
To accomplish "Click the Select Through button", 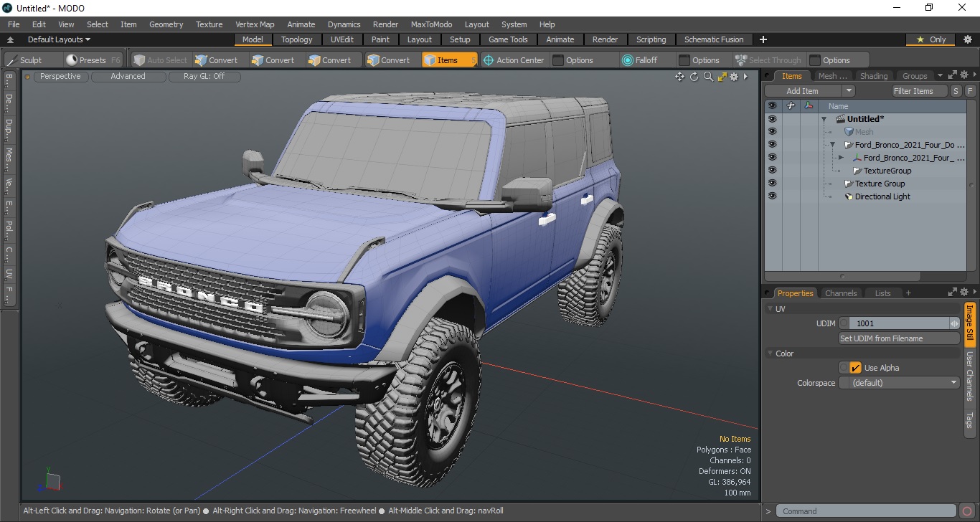I will coord(768,60).
